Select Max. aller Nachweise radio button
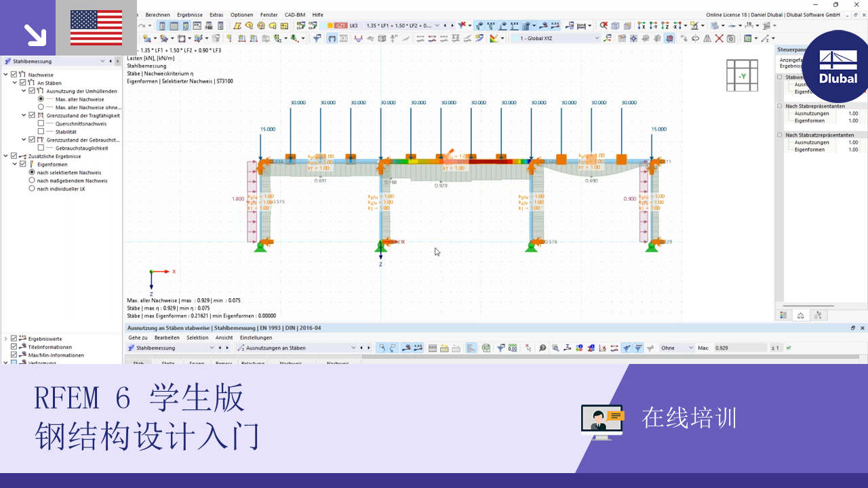868x488 pixels. click(x=41, y=99)
